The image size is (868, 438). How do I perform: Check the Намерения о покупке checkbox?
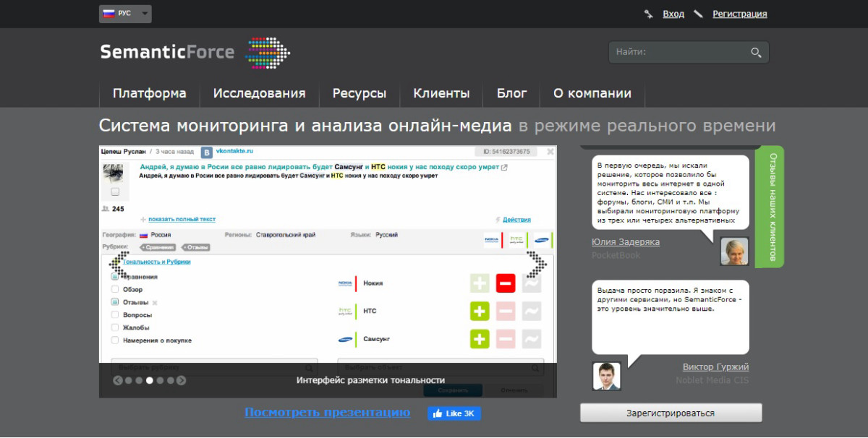[115, 340]
